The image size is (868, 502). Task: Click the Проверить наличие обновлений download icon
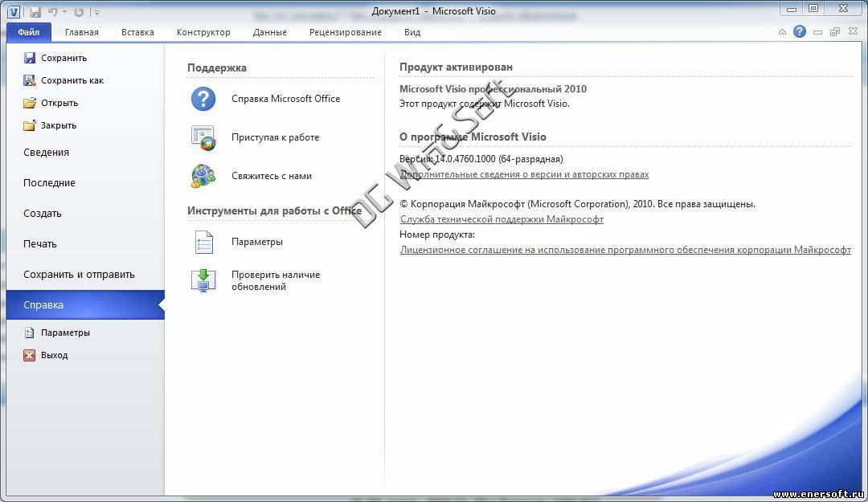203,280
